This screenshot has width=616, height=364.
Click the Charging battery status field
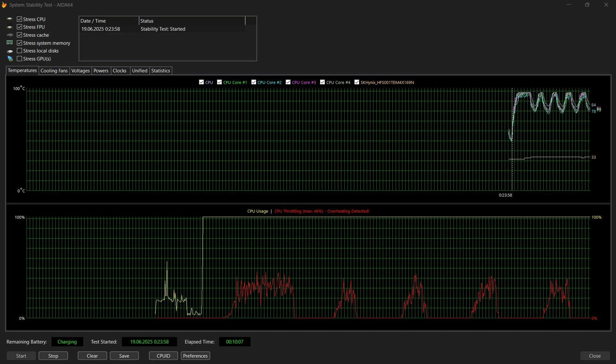pos(67,342)
